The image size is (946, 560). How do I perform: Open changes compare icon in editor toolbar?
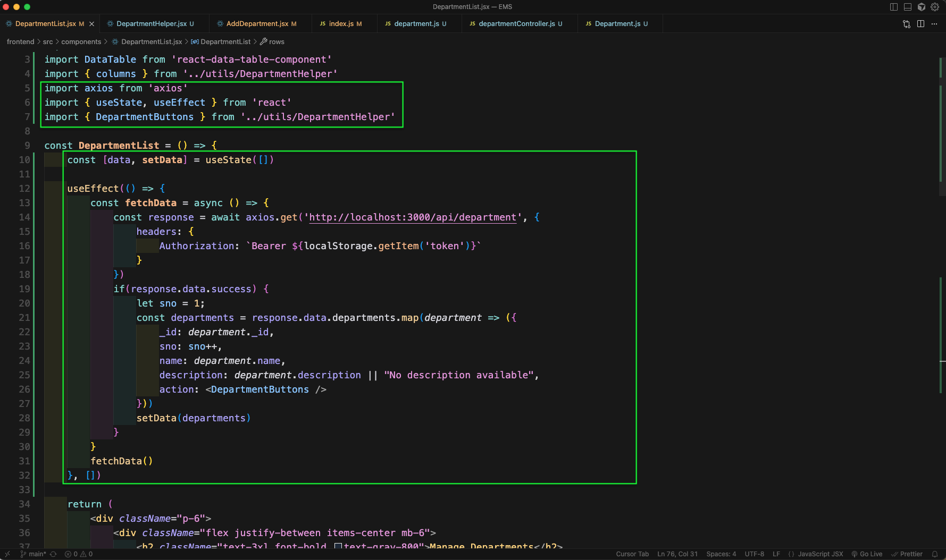907,24
